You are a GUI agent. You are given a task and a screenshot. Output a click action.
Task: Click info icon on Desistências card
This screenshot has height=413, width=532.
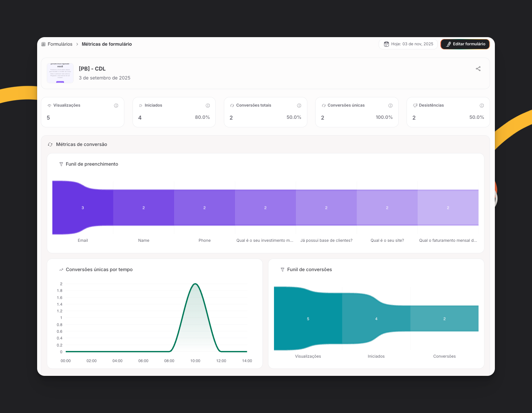[482, 105]
